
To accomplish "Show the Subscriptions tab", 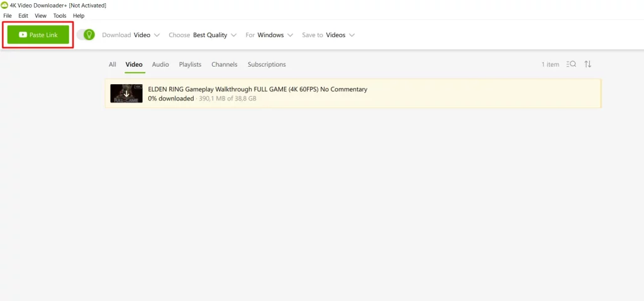I will coord(267,65).
